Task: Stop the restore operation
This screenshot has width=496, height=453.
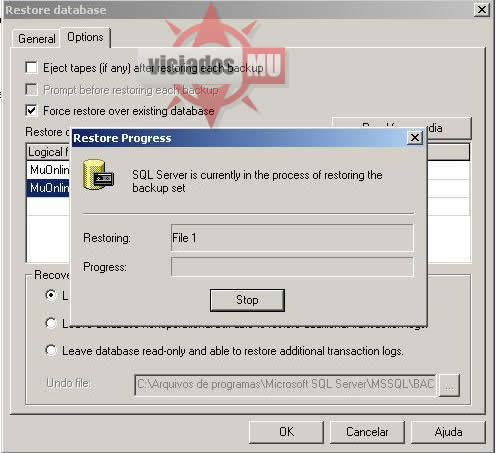Action: pyautogui.click(x=247, y=300)
